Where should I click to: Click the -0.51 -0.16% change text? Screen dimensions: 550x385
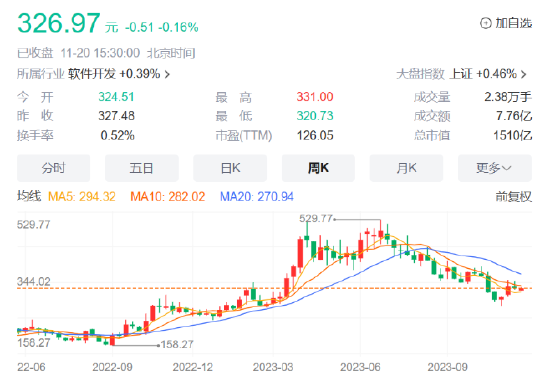[x=162, y=27]
